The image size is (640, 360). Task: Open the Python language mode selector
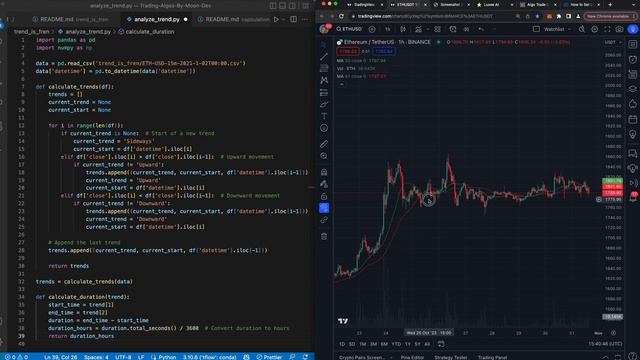(x=167, y=357)
